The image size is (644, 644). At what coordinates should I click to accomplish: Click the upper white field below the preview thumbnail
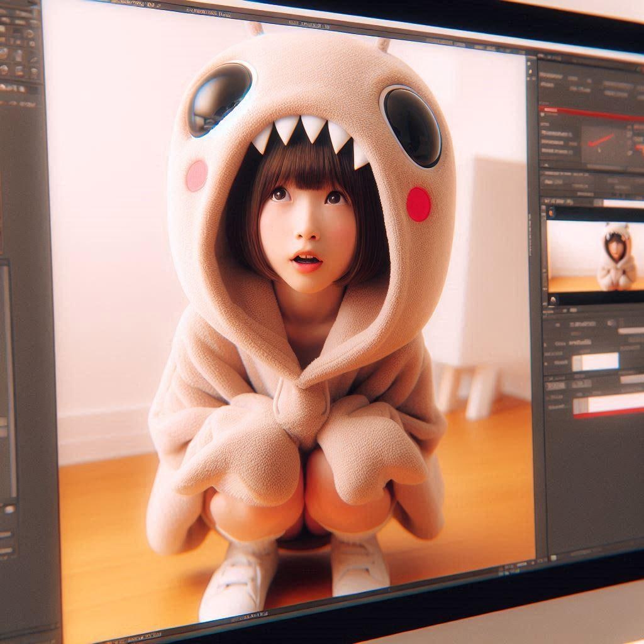595,362
